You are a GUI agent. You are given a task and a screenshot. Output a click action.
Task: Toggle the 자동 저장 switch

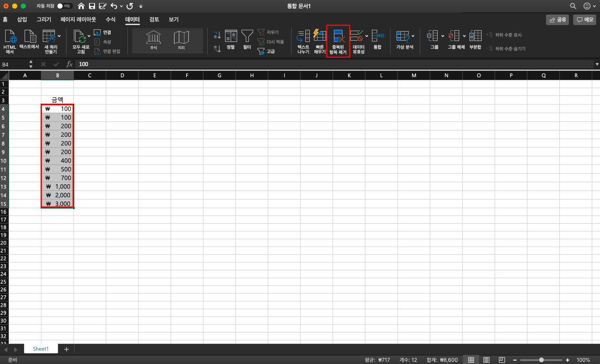point(64,6)
